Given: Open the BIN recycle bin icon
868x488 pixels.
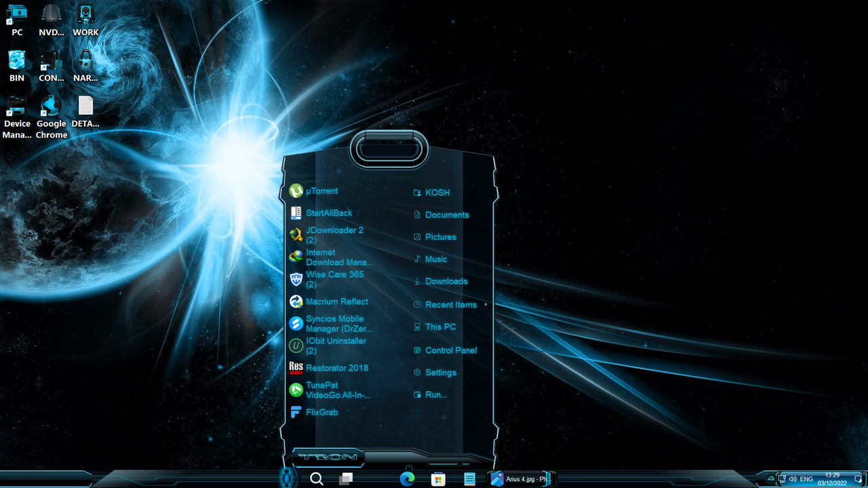Looking at the screenshot, I should pos(17,65).
